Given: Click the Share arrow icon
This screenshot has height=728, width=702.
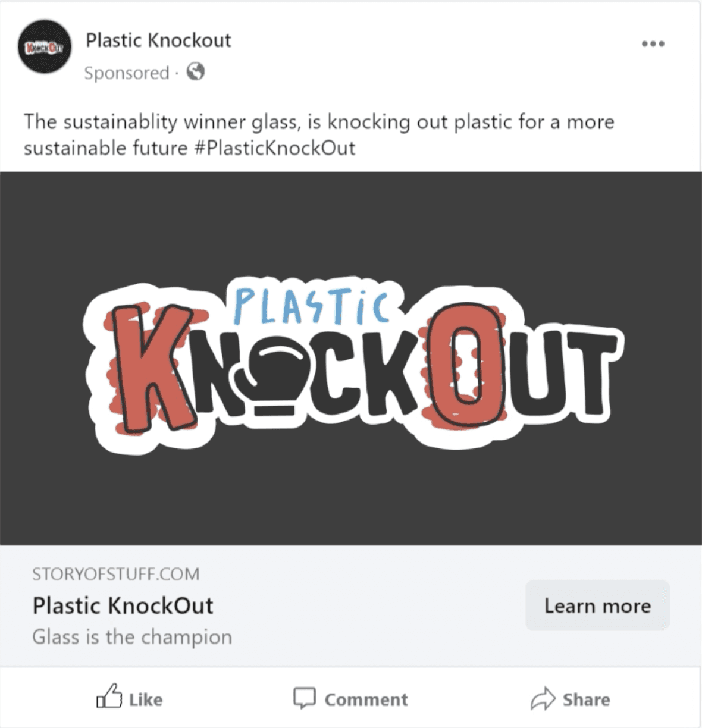Looking at the screenshot, I should coord(543,699).
